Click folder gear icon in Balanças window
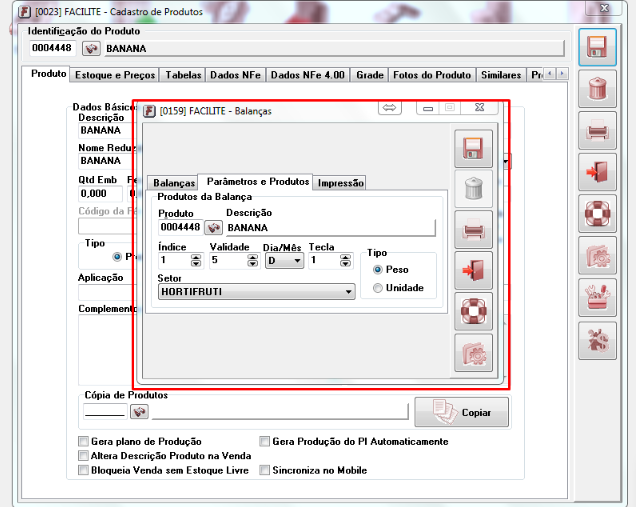The height and width of the screenshot is (507, 636). pos(473,353)
